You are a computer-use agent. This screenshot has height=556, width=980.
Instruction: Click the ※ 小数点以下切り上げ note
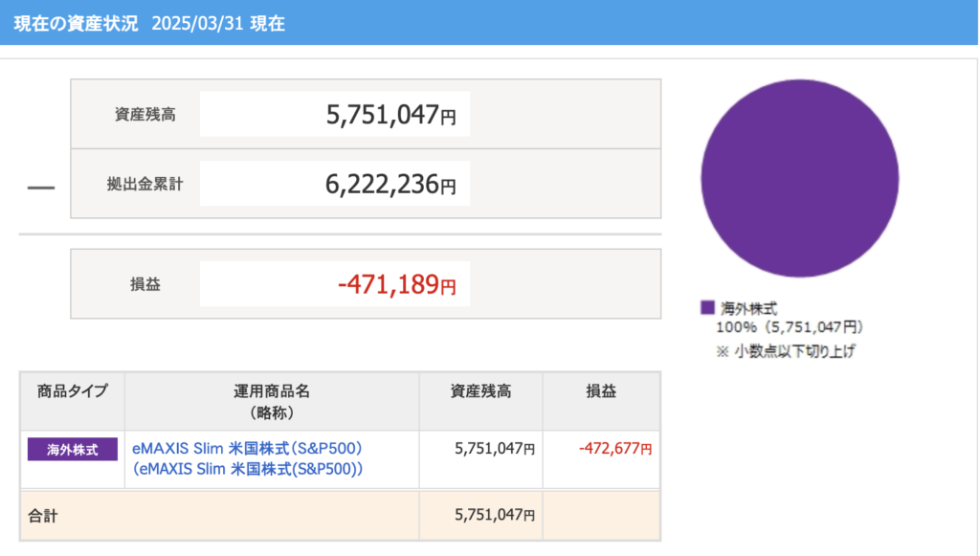tap(786, 350)
